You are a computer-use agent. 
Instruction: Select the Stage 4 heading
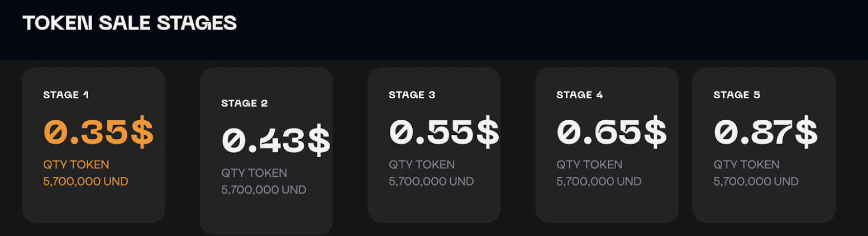(580, 95)
